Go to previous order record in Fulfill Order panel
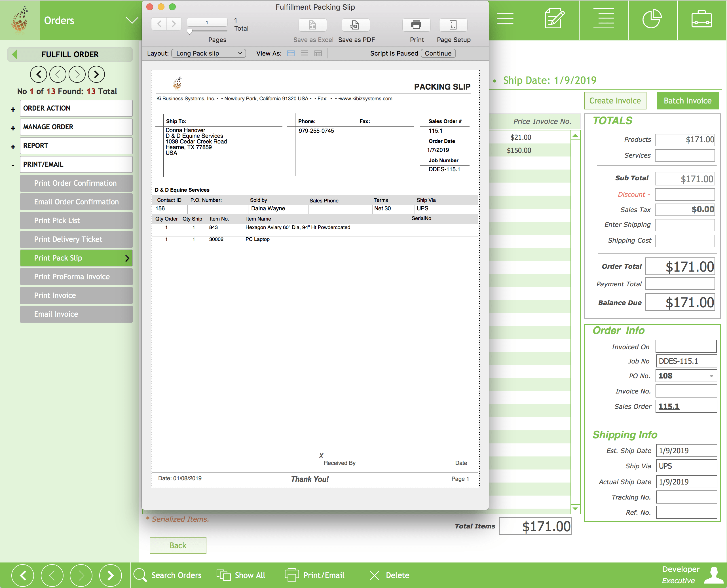 (58, 74)
